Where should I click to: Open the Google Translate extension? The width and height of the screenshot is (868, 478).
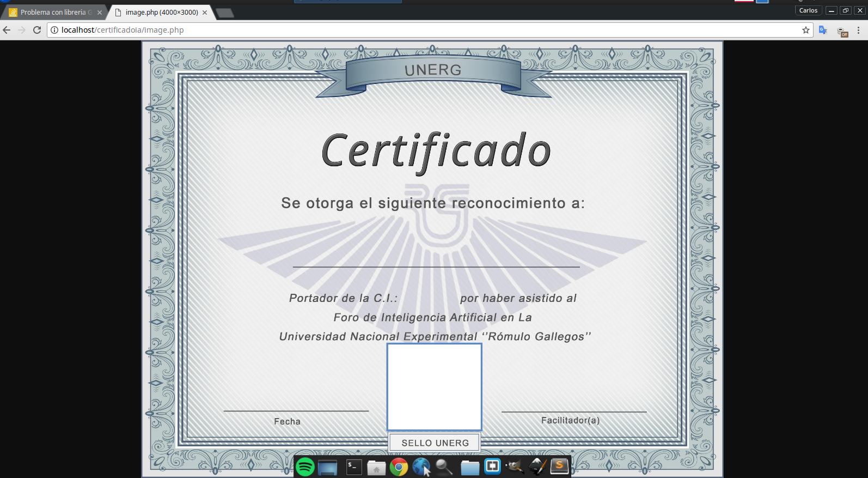823,30
